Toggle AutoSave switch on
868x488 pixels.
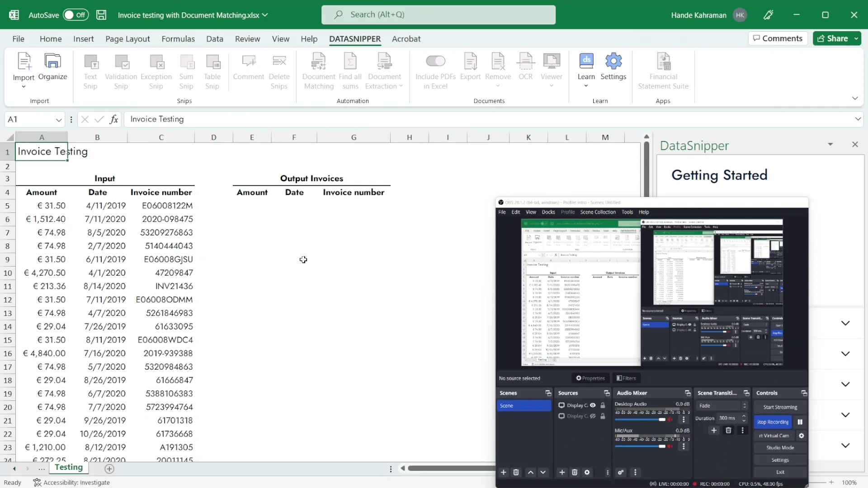click(x=75, y=15)
